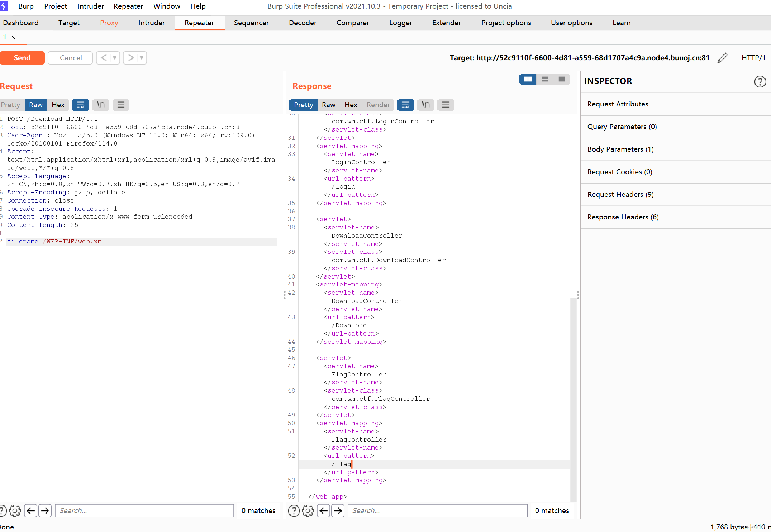Toggle word wrap icon in Request panel
This screenshot has width=771, height=532.
coord(81,105)
